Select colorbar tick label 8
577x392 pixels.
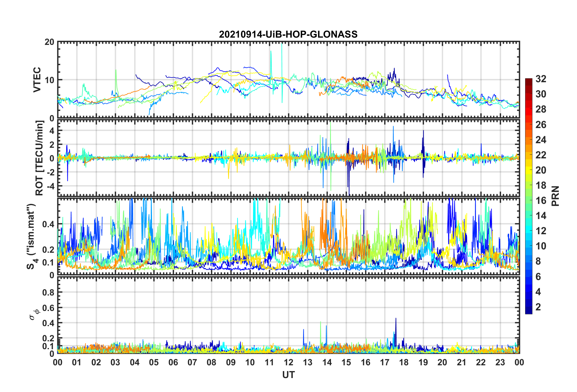(x=538, y=261)
